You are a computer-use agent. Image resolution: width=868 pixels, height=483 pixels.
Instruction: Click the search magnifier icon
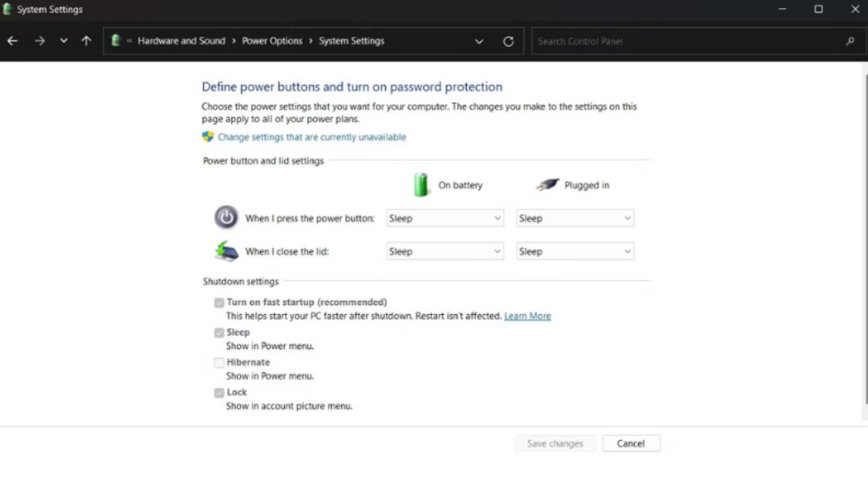[x=850, y=41]
